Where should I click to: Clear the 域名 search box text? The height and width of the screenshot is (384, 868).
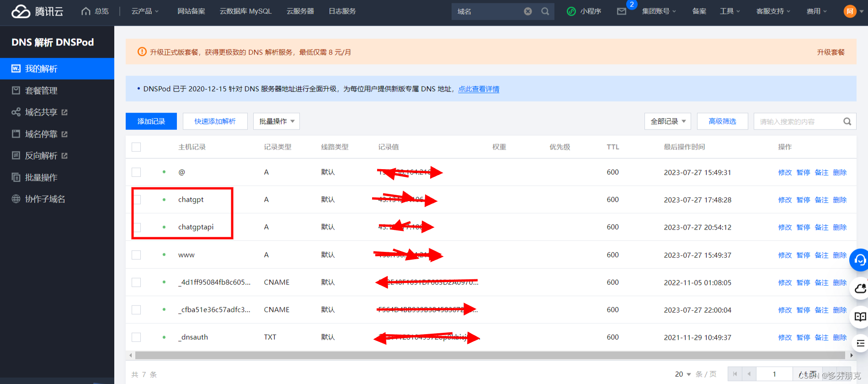pyautogui.click(x=528, y=11)
